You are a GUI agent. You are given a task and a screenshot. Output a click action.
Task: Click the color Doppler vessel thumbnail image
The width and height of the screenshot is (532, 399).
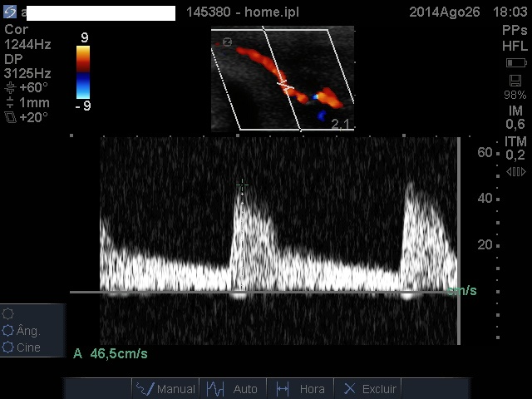(283, 79)
